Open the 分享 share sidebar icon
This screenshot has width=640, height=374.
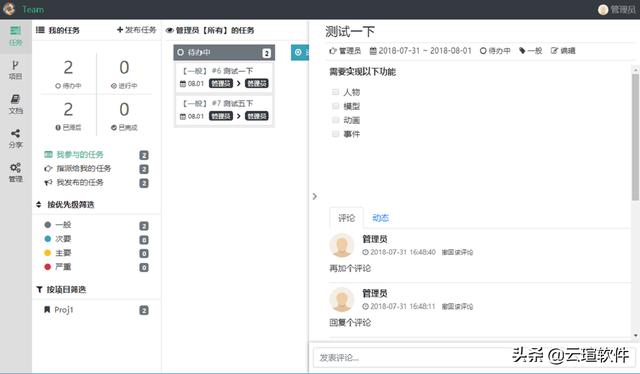(16, 138)
